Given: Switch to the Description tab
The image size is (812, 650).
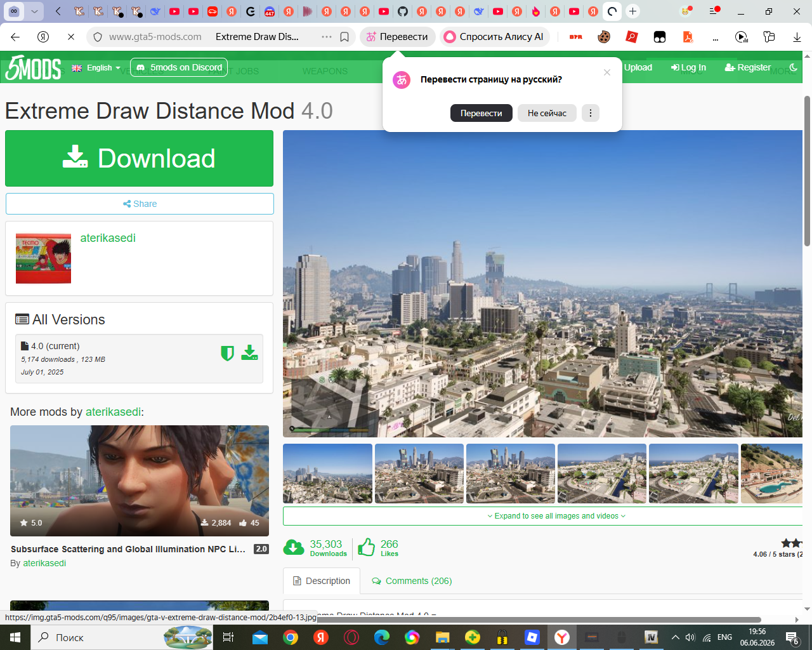Looking at the screenshot, I should (322, 581).
